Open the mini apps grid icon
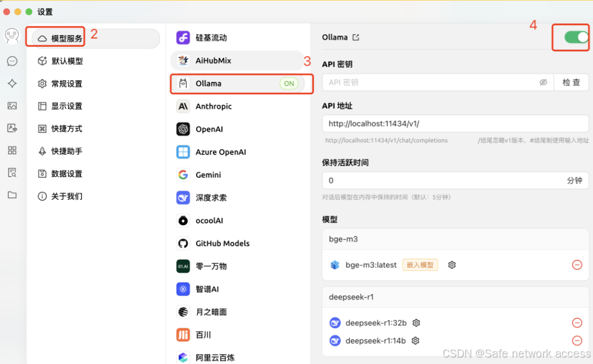The image size is (593, 364). click(12, 150)
